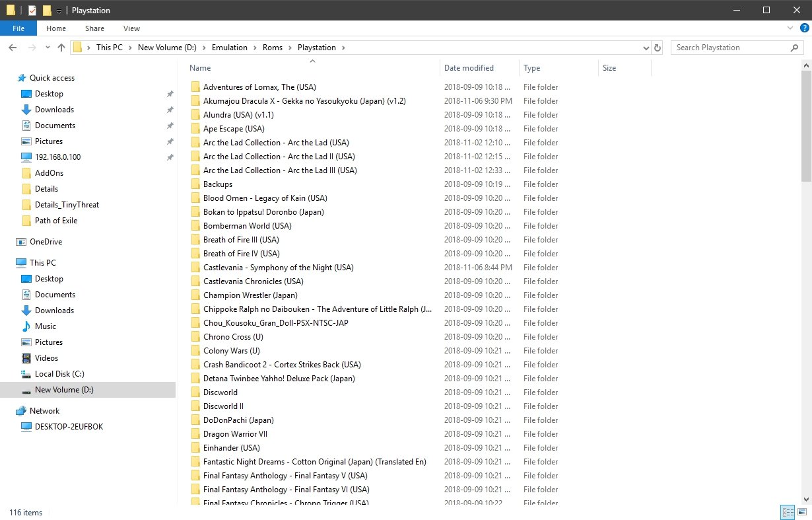The image size is (812, 520).
Task: Click the folder icon in address bar
Action: pos(78,48)
